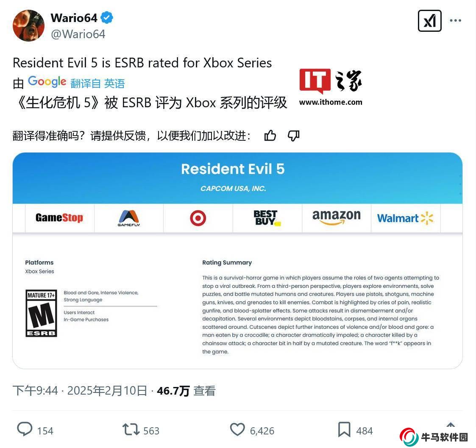Click the thumbs up translation feedback icon
The width and height of the screenshot is (476, 448).
[x=270, y=135]
